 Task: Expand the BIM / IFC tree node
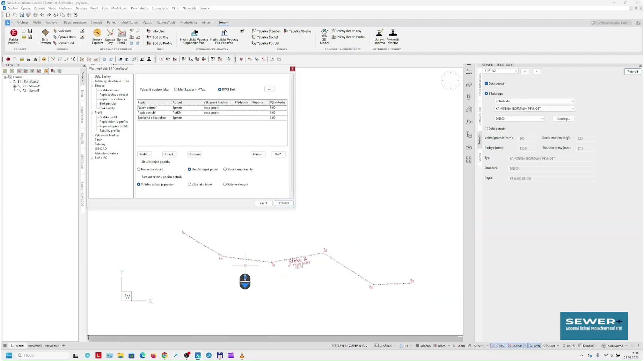[92, 158]
